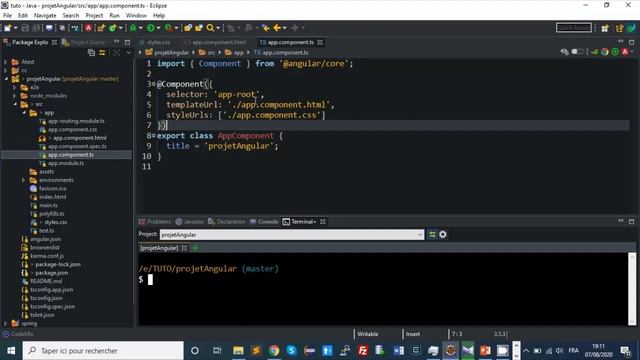Select angular.json in the tree

click(46, 239)
